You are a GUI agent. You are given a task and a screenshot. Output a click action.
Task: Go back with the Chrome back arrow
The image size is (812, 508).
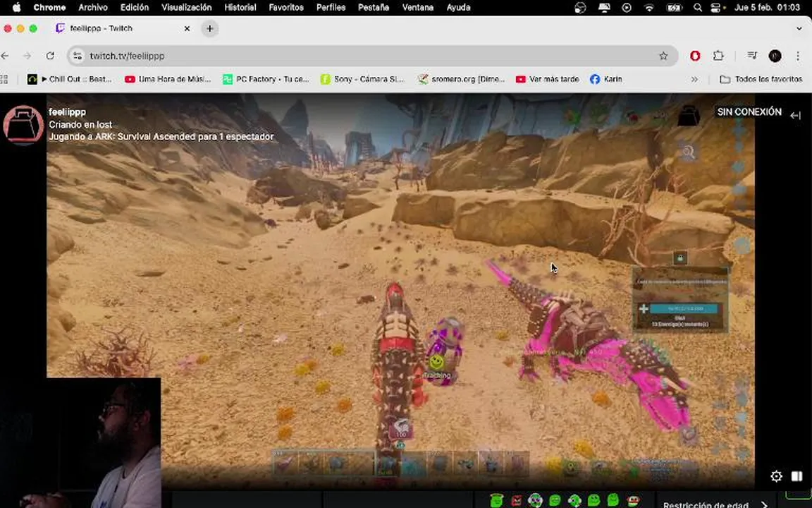click(x=5, y=56)
